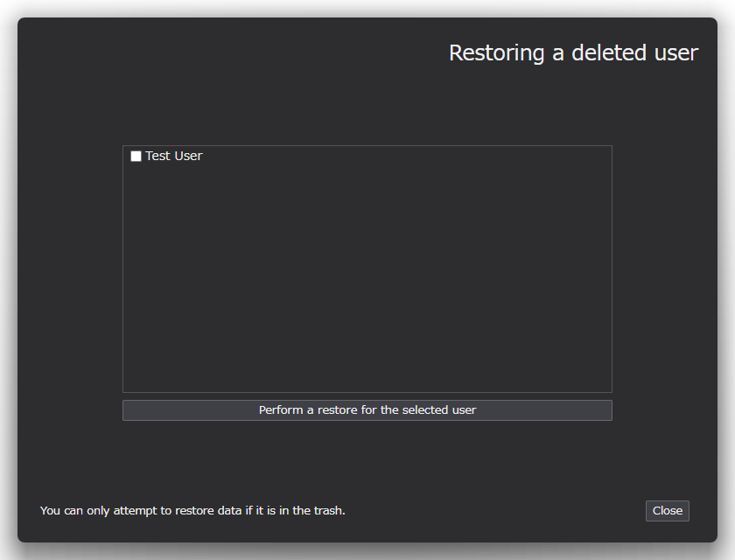
Task: Tick the Test User checkbox
Action: [x=136, y=157]
